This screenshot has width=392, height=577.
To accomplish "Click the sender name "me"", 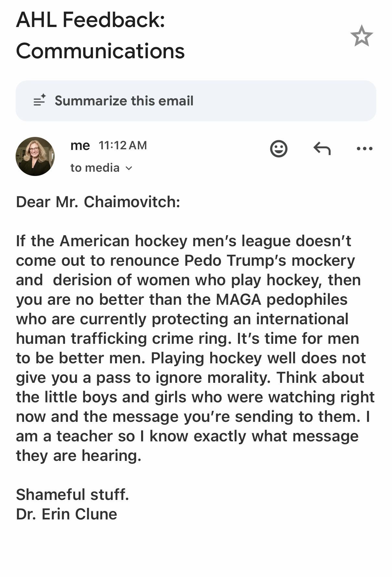I will (80, 145).
